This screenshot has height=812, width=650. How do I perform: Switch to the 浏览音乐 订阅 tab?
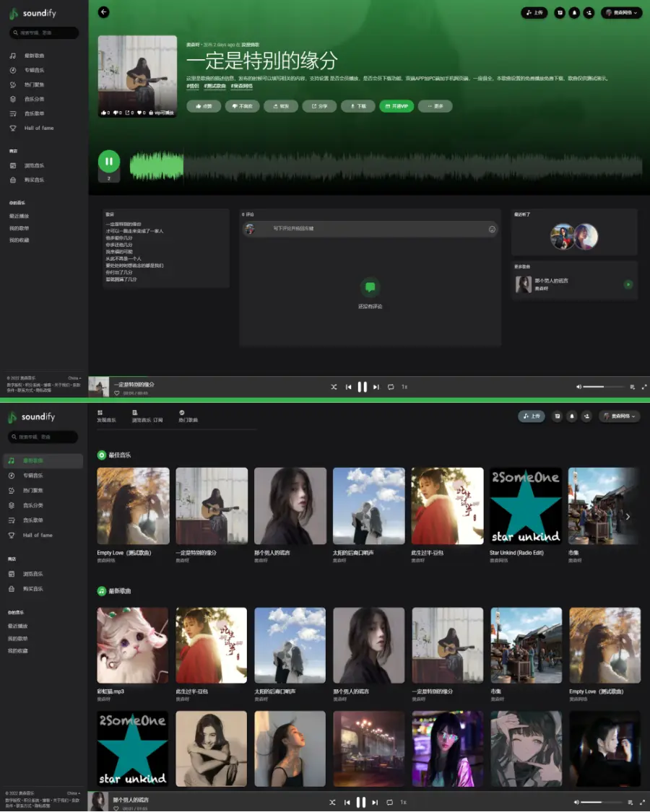(x=147, y=416)
